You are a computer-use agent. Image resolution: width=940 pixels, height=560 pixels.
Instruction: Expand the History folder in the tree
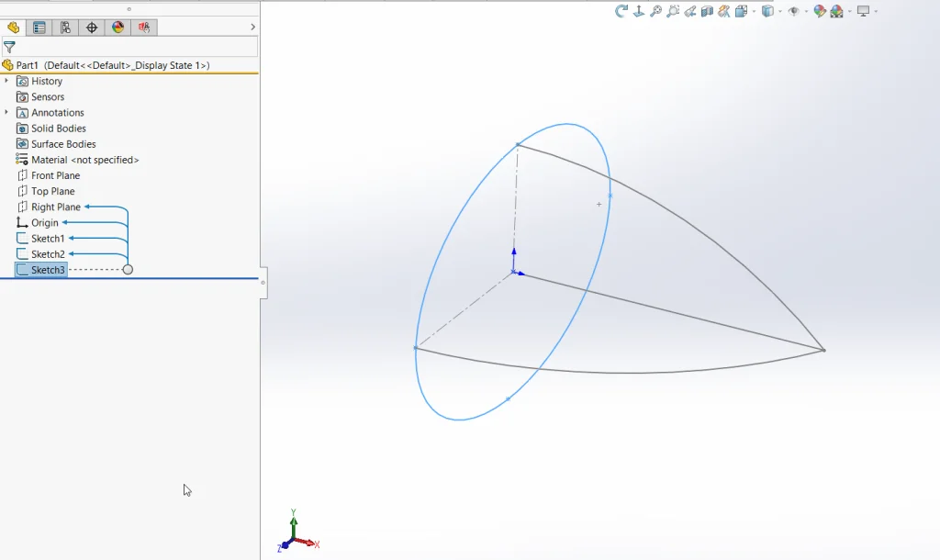pyautogui.click(x=6, y=81)
